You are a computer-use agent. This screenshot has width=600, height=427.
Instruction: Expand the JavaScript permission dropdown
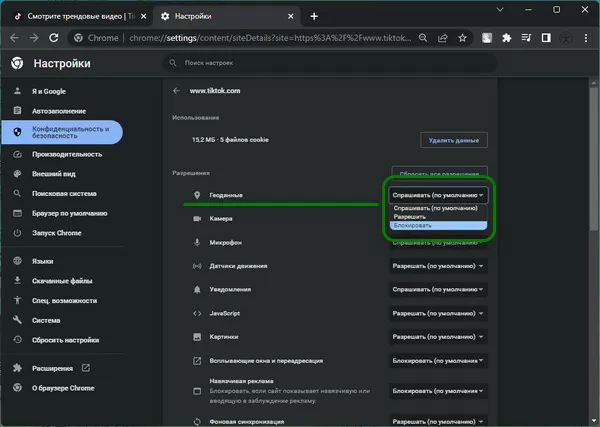(x=438, y=314)
